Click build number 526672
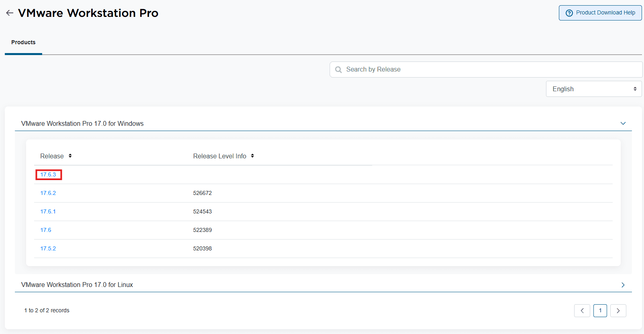 pyautogui.click(x=202, y=193)
